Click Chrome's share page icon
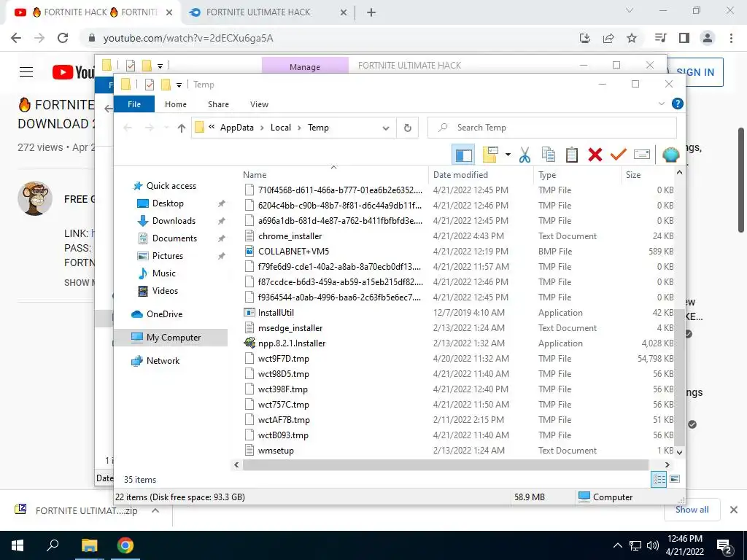 (608, 38)
